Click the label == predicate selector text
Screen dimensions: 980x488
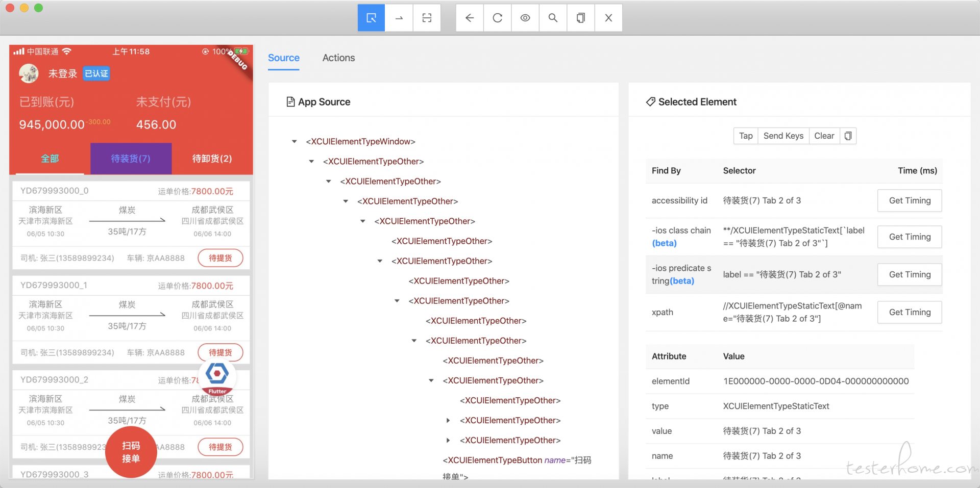pos(782,274)
